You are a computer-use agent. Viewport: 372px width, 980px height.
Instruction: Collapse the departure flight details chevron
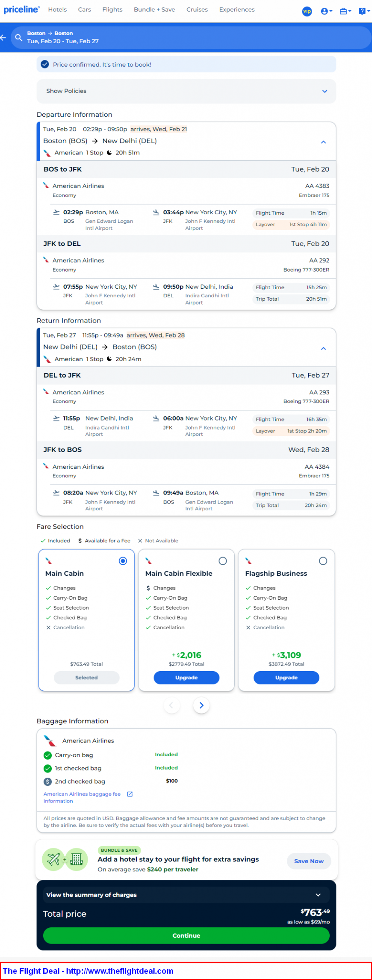click(x=324, y=142)
